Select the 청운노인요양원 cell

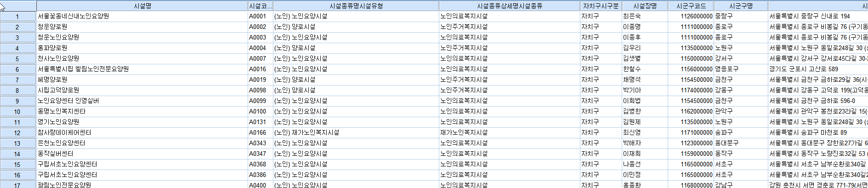(142, 37)
